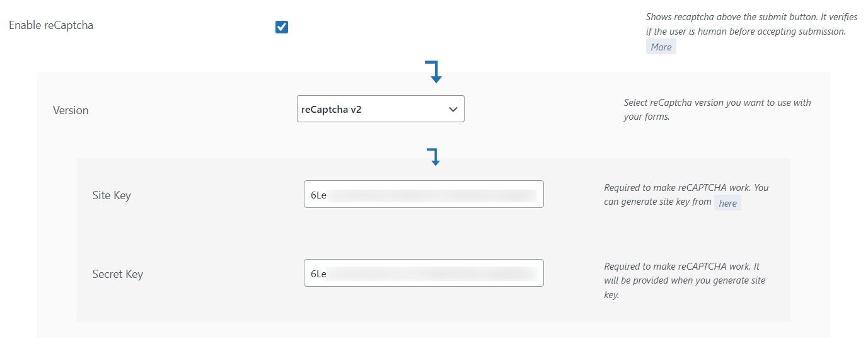Click the '6Le' prefix in the Secret Key field
This screenshot has height=351, width=868.
[x=318, y=274]
